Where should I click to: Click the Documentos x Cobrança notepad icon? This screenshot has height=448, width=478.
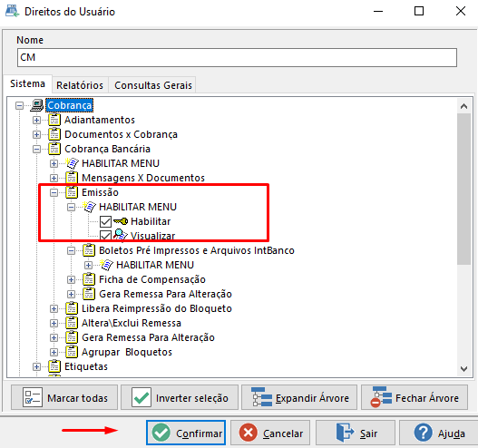[x=54, y=134]
